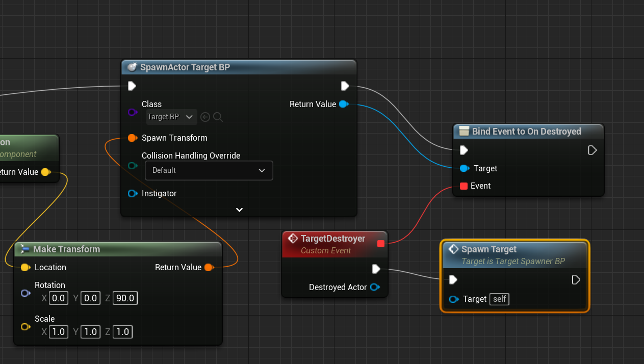The height and width of the screenshot is (364, 644).
Task: Click the use selected asset arrow icon
Action: pos(205,117)
